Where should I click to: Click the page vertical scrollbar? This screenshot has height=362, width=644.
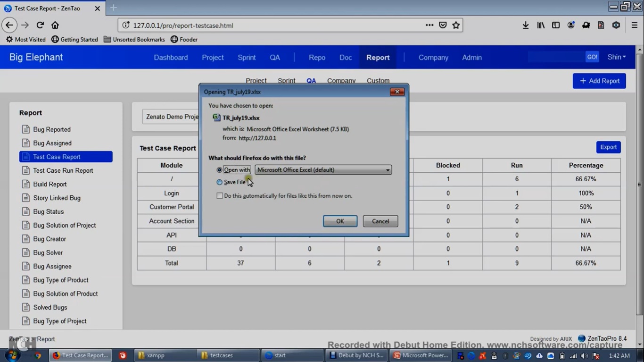[639, 184]
